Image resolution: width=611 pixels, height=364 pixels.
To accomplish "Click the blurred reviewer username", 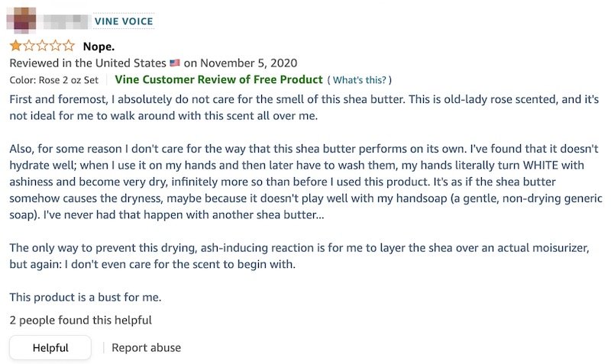I will [66, 21].
